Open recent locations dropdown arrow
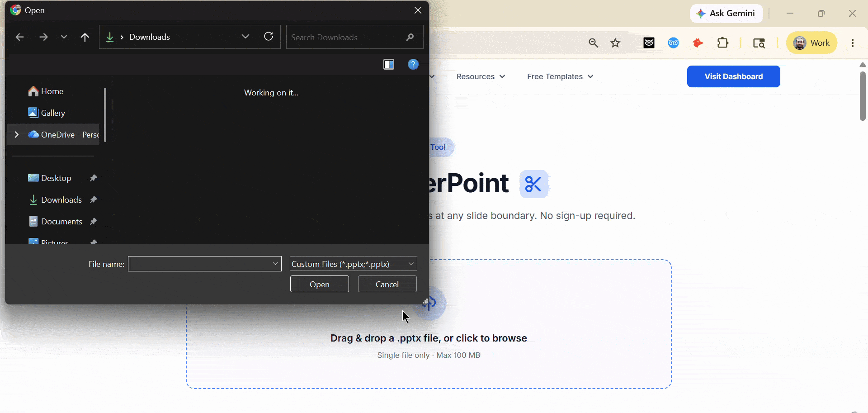868x413 pixels. [64, 37]
